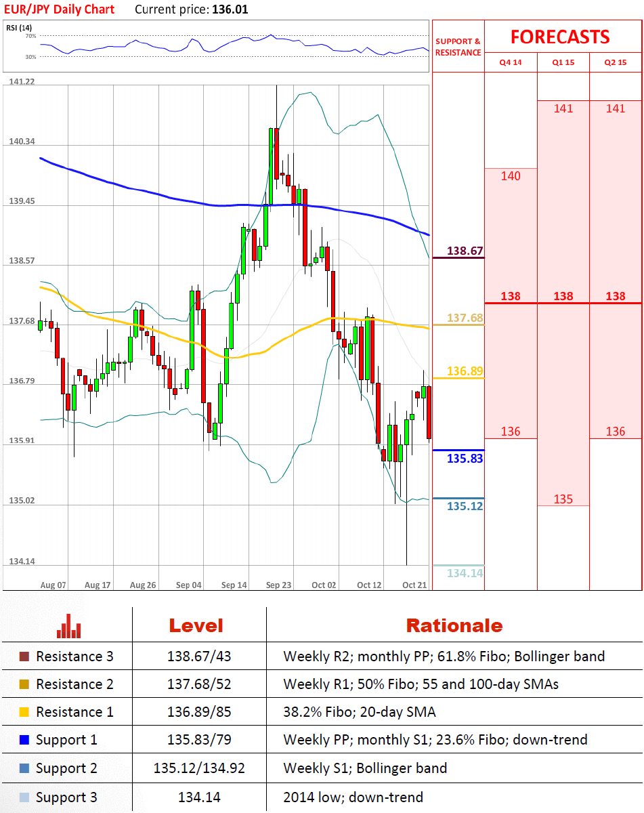Click the "135.83/79" level cell

click(199, 741)
